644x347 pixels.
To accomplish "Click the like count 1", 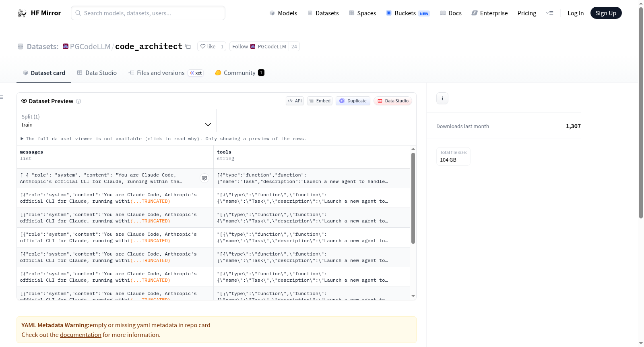I will (222, 46).
